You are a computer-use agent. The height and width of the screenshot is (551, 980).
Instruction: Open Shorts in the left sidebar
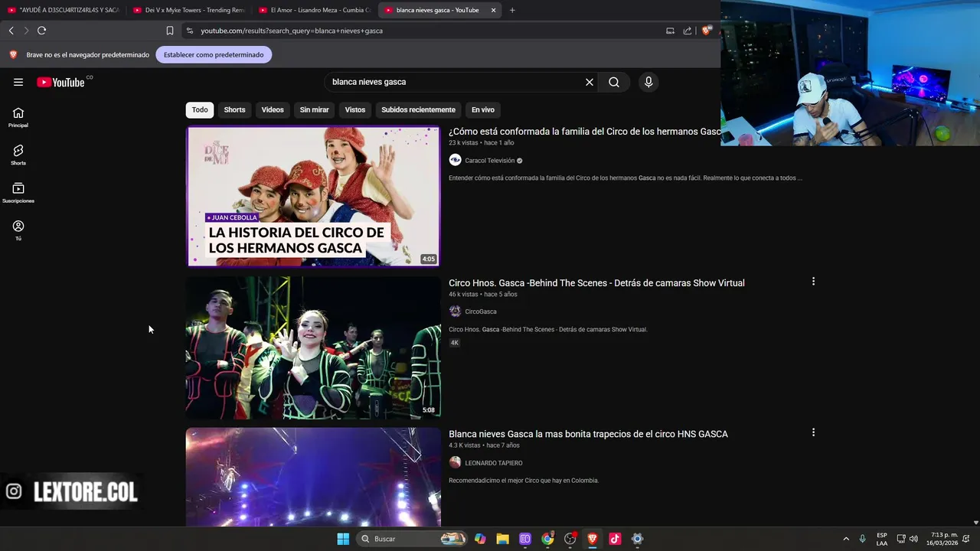[18, 155]
